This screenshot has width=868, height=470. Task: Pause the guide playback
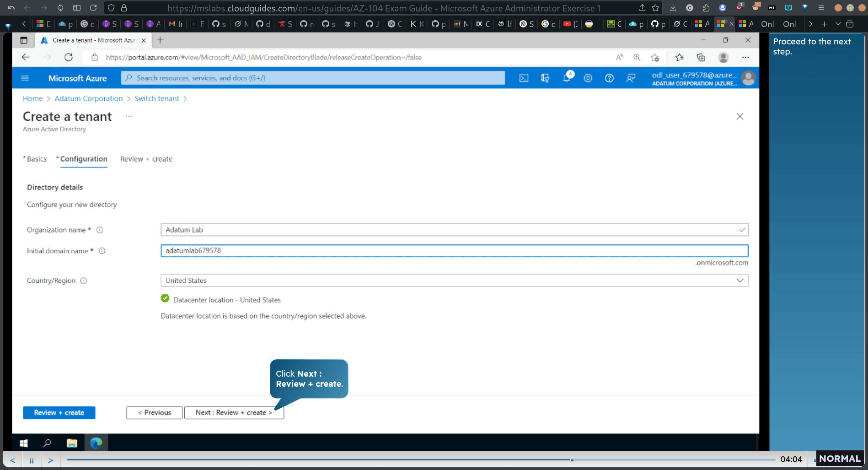32,460
